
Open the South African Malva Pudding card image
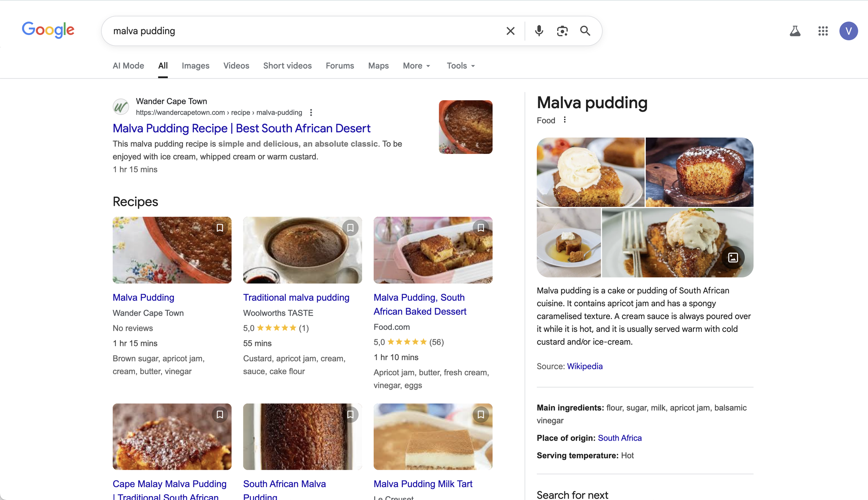point(302,436)
